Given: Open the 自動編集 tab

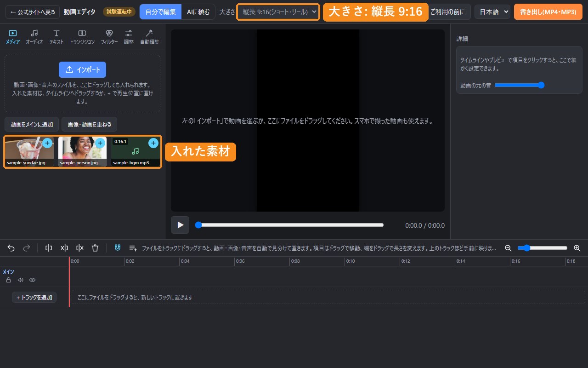Looking at the screenshot, I should coord(149,37).
